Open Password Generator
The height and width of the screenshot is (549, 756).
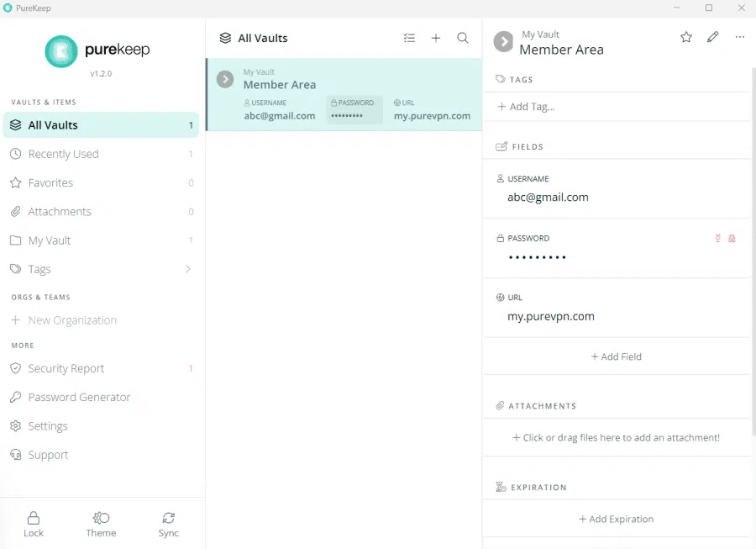(101, 397)
